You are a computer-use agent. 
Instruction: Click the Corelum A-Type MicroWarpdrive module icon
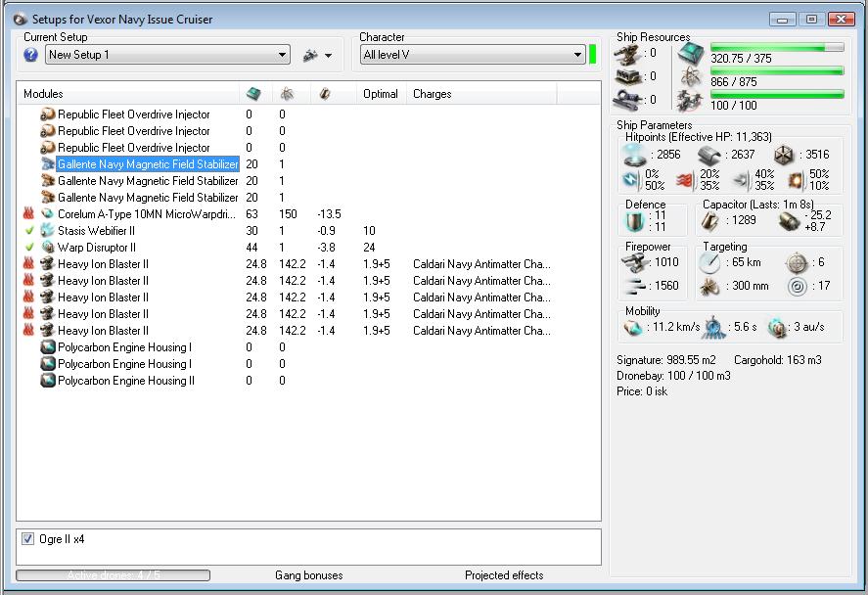point(48,213)
